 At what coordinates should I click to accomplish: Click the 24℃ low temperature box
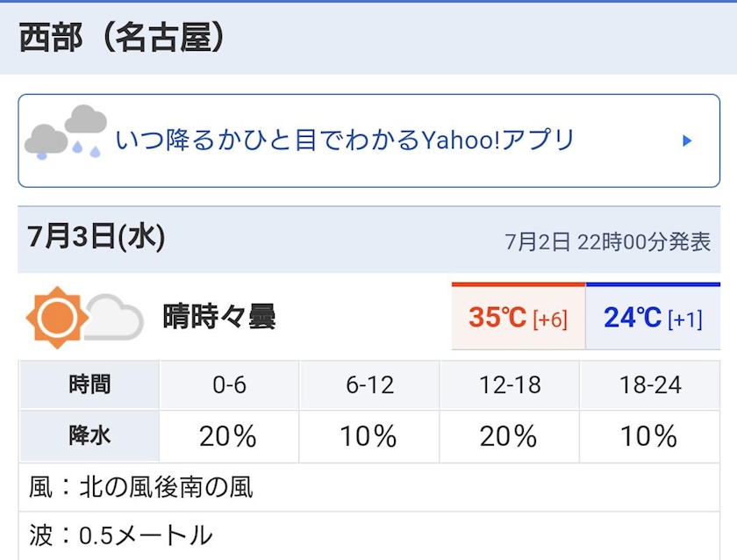click(x=653, y=317)
